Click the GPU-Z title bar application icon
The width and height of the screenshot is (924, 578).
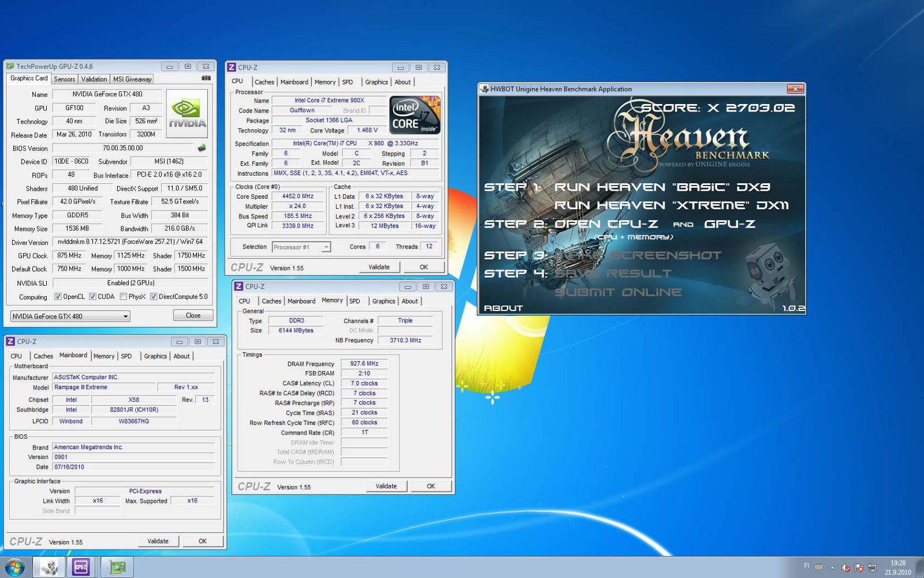10,66
